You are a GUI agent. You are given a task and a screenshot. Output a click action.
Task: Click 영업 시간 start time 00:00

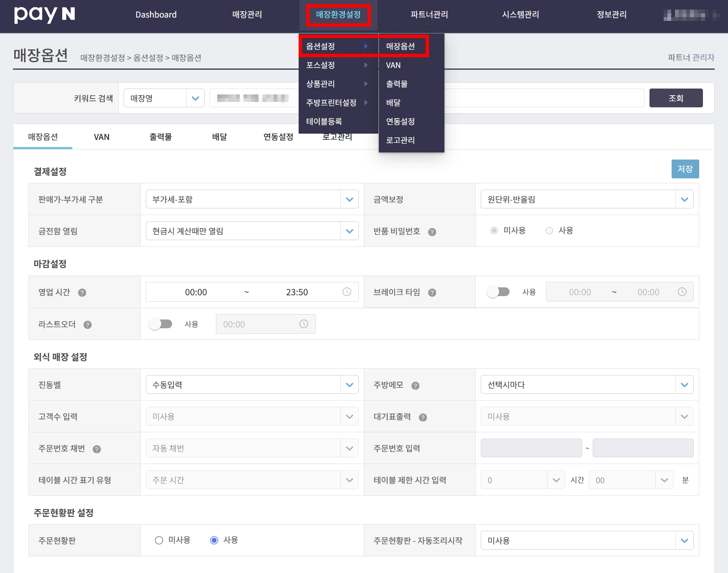coord(196,292)
